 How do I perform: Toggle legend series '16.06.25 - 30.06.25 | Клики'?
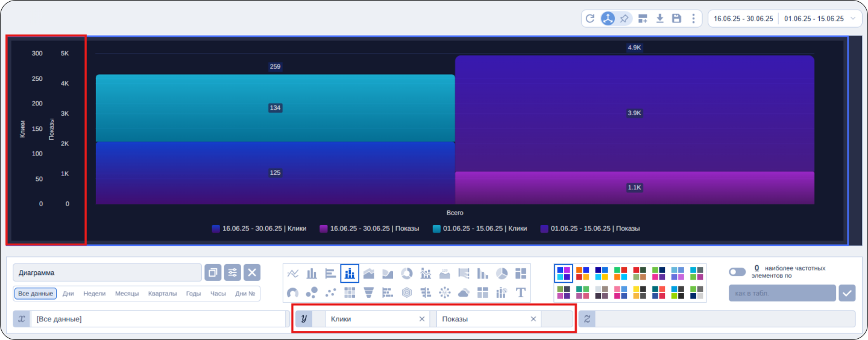point(259,228)
